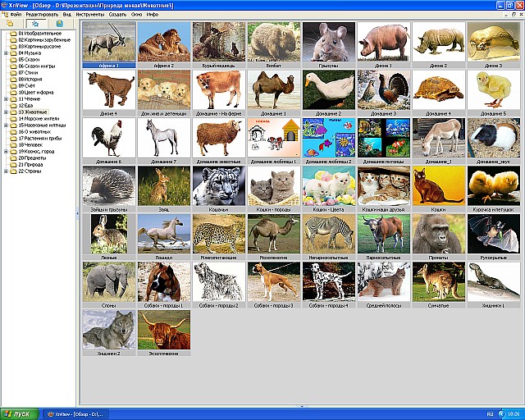
Task: Select folder 18 Человек
Action: coord(30,145)
